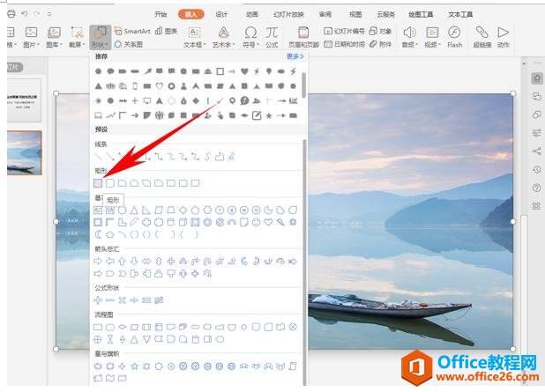Switch to the 设计 tab
Screen dimensions: 545x392
221,14
